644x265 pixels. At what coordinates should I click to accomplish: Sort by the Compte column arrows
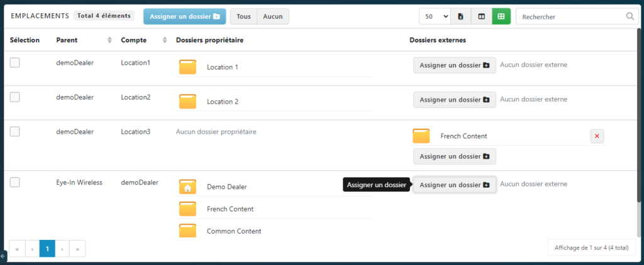tap(165, 40)
